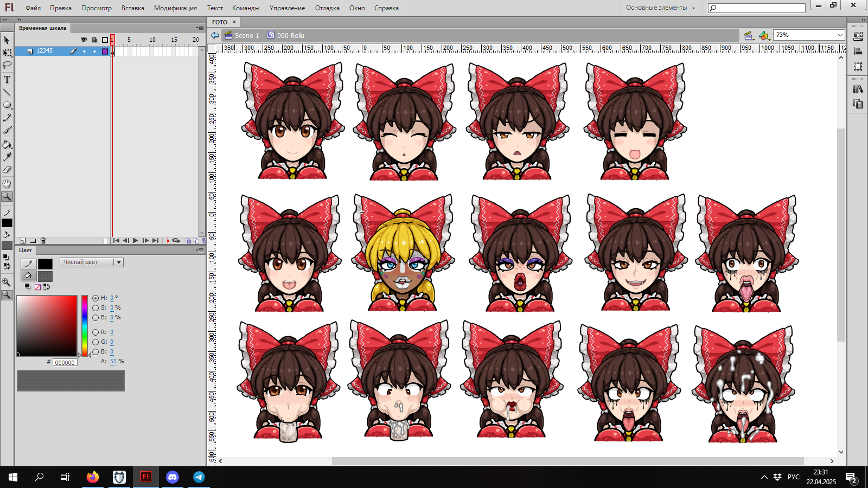Select the Selection arrow tool
This screenshot has height=488, width=868.
(7, 40)
